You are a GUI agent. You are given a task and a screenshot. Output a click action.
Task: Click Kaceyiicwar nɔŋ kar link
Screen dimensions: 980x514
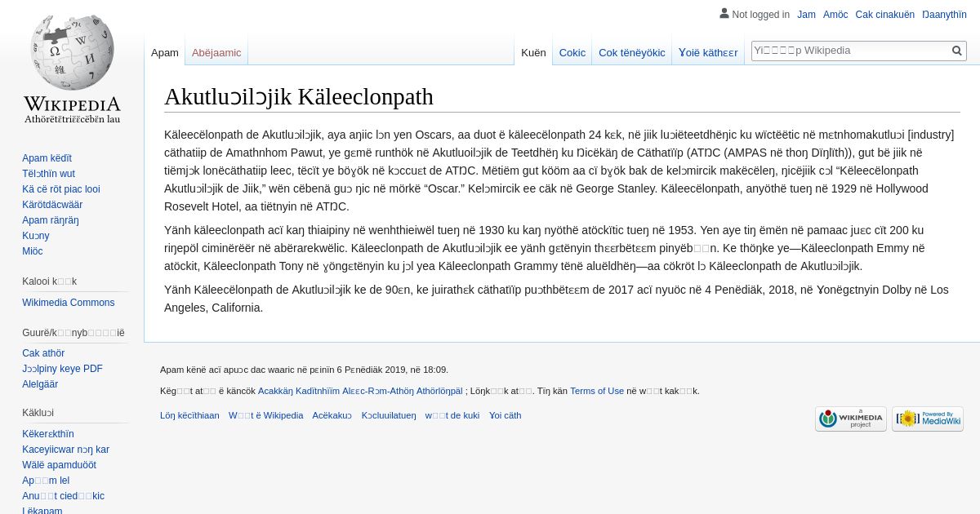(x=65, y=450)
